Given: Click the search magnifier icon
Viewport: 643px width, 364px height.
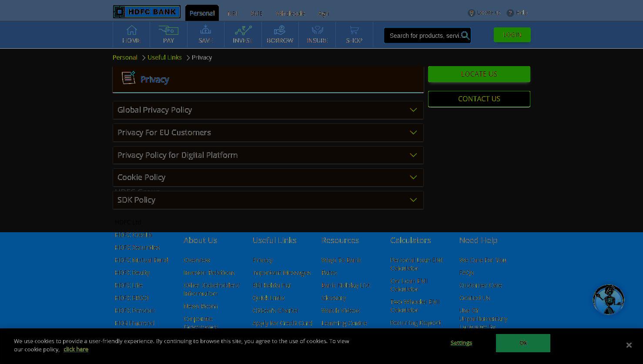Looking at the screenshot, I should pyautogui.click(x=465, y=36).
